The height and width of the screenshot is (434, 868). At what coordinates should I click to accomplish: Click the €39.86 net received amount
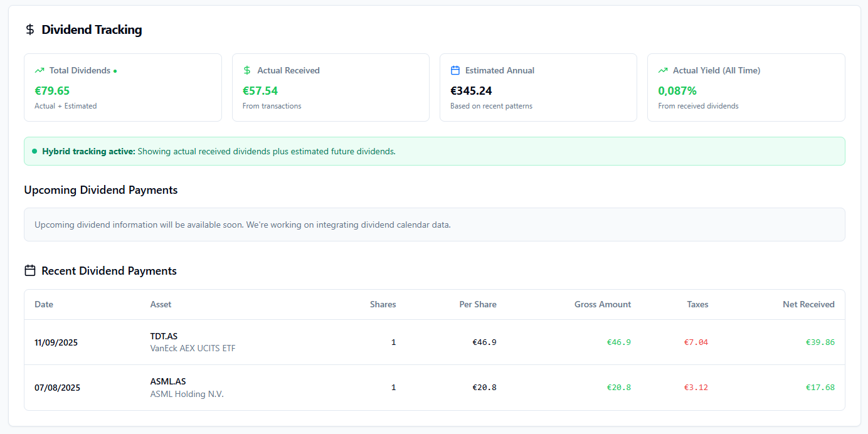(x=820, y=342)
